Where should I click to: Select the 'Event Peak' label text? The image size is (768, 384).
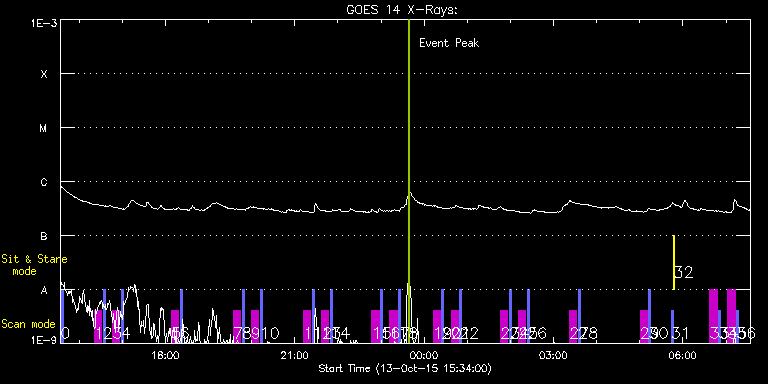(449, 43)
